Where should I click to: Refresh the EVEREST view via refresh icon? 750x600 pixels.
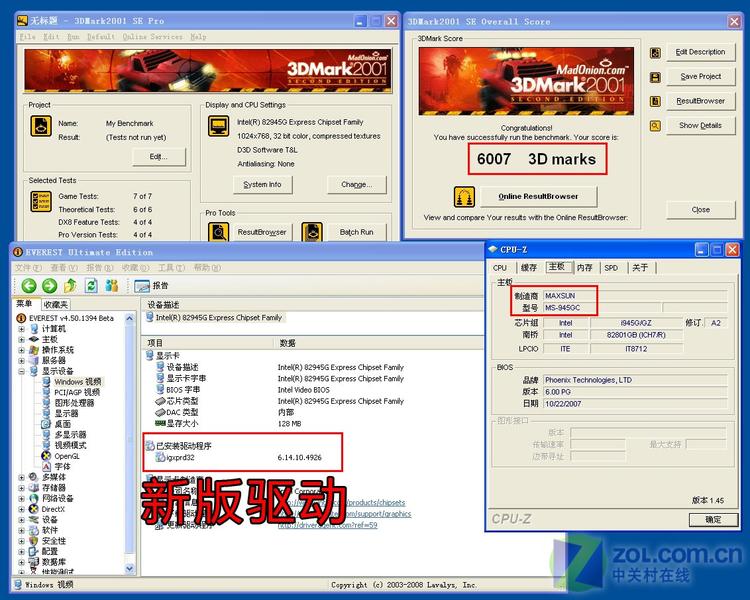pos(91,286)
